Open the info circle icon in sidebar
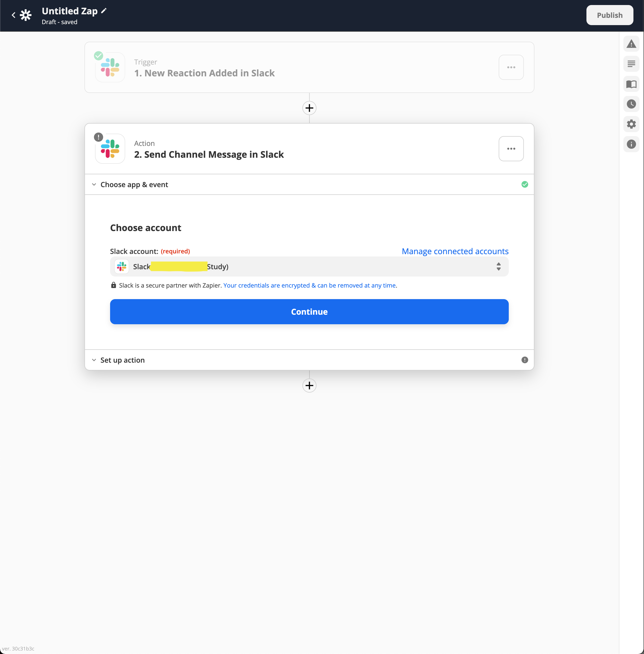The image size is (644, 654). pos(631,144)
